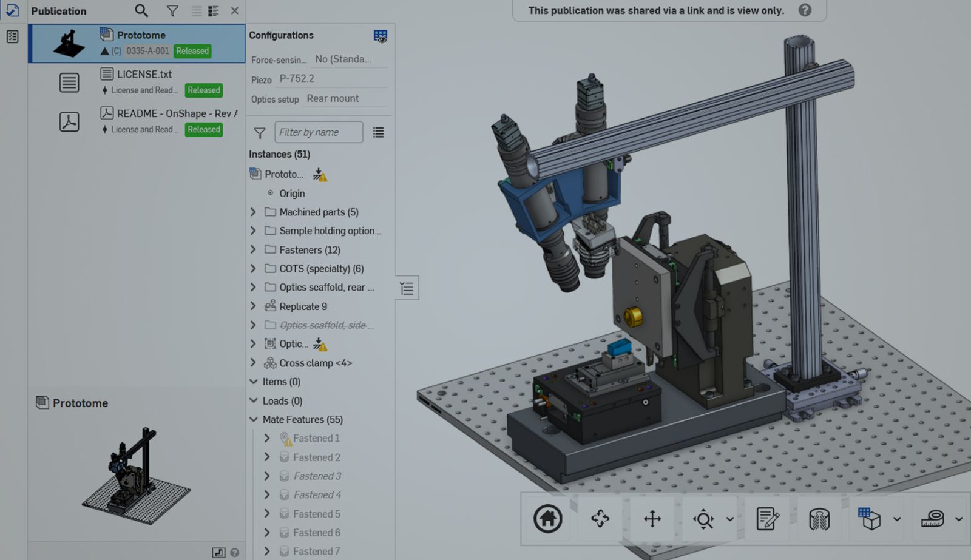Screen dimensions: 971x560
Task: Open the filter icon in the Publication header
Action: [172, 11]
